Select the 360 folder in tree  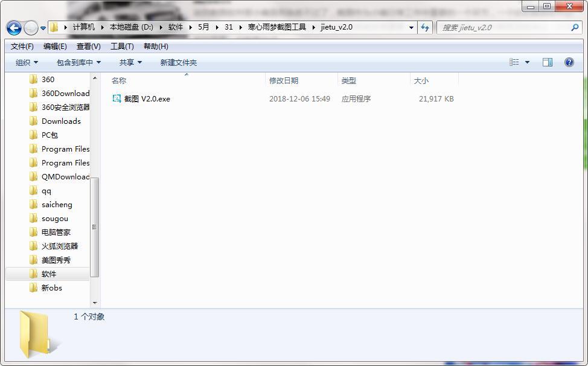tap(48, 79)
